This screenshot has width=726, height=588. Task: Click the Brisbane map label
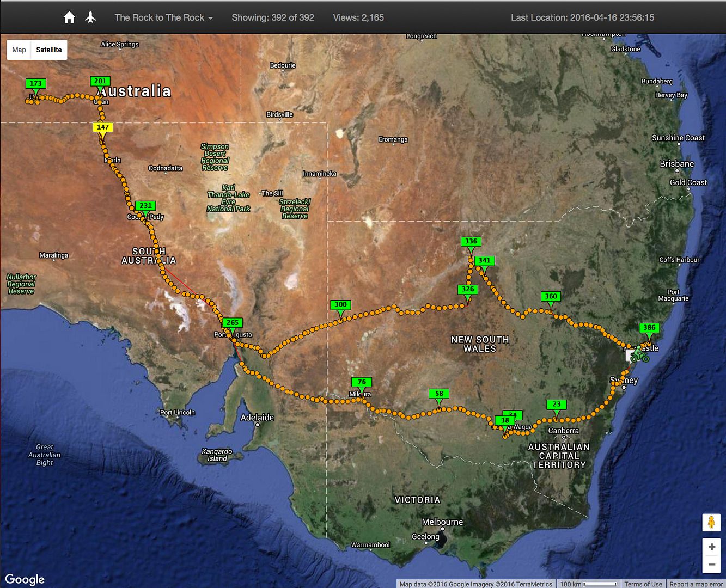(x=677, y=163)
